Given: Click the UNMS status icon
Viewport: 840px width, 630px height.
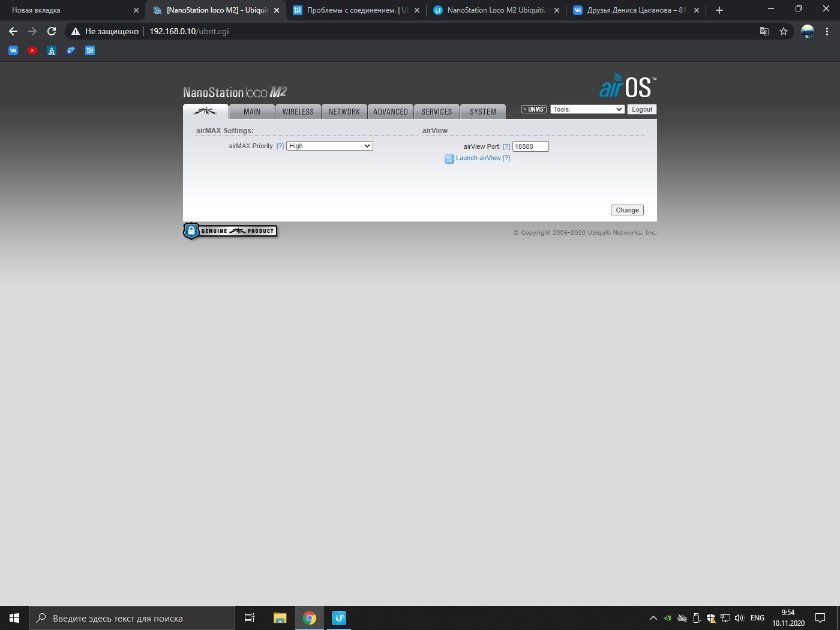Looking at the screenshot, I should [533, 109].
